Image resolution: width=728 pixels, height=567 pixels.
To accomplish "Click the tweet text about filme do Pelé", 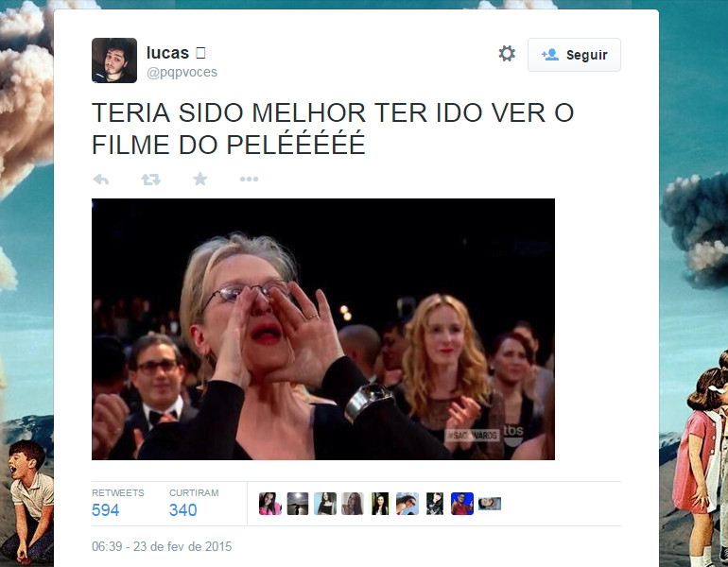I will coord(333,129).
